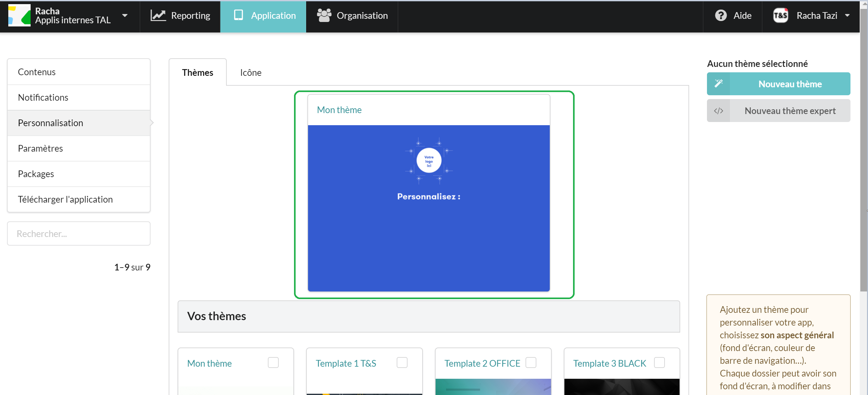This screenshot has width=868, height=395.
Task: Open the Template 1 T&S link
Action: pos(346,363)
